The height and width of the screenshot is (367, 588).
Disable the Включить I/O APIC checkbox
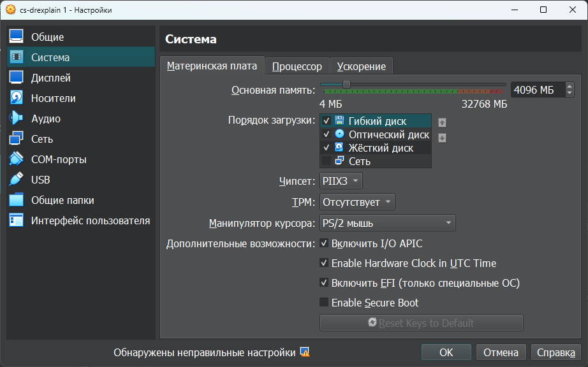tap(325, 243)
